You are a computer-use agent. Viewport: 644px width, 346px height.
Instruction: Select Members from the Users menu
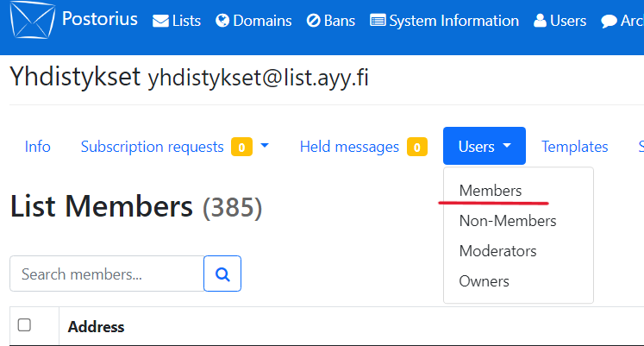[490, 190]
